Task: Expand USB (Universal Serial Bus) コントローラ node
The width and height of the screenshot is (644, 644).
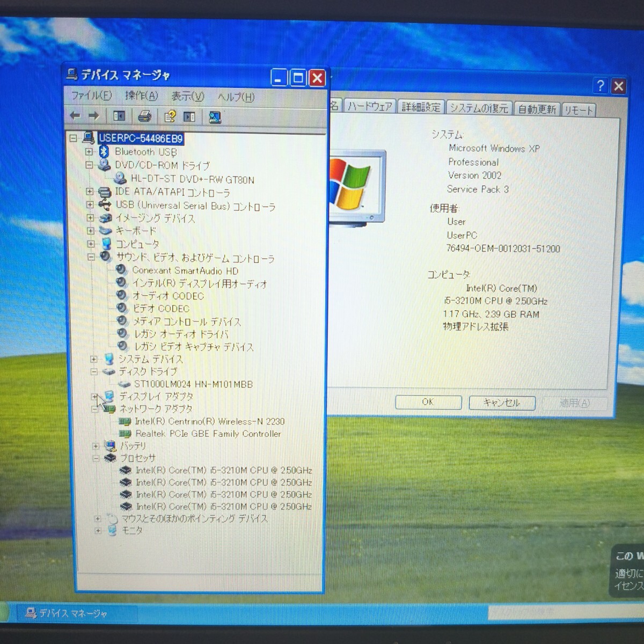Action: (x=90, y=204)
